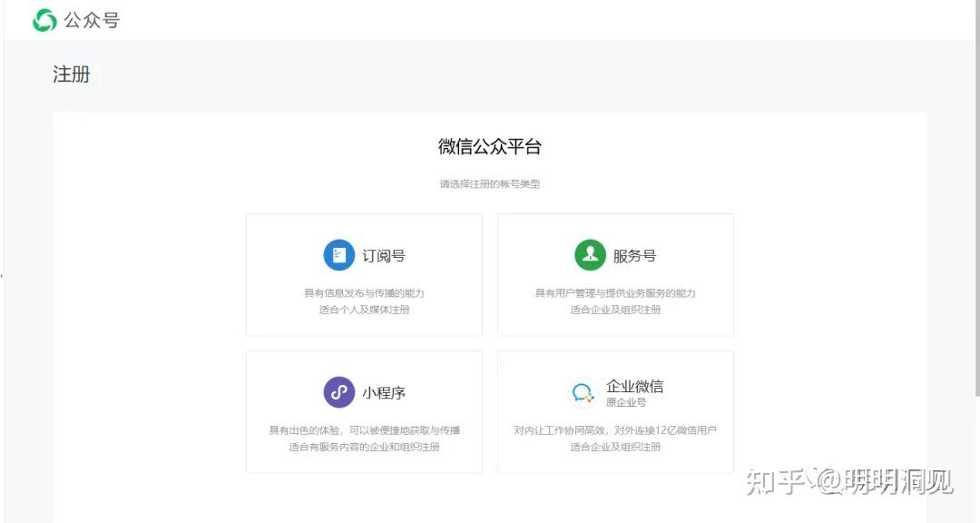Choose the 服务号 account type title
Viewport: 980px width, 523px height.
coord(634,256)
